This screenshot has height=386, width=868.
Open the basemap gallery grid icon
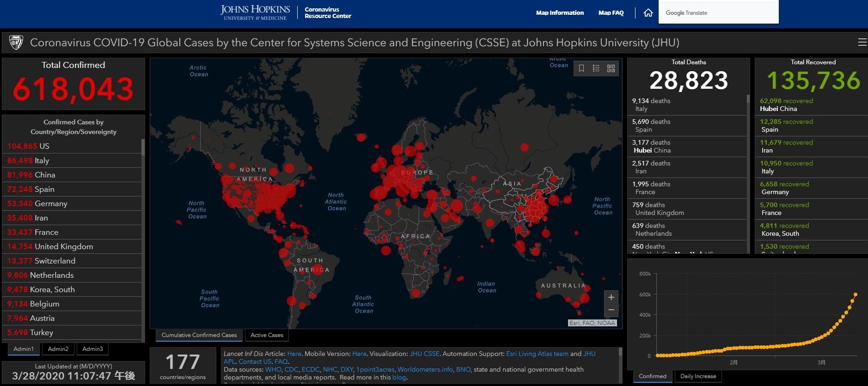[x=611, y=68]
